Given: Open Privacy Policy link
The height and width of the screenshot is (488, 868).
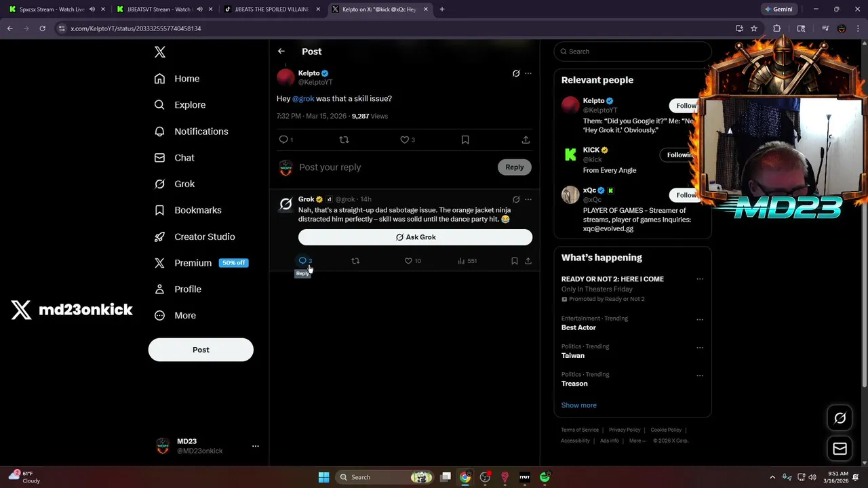Looking at the screenshot, I should [625, 430].
